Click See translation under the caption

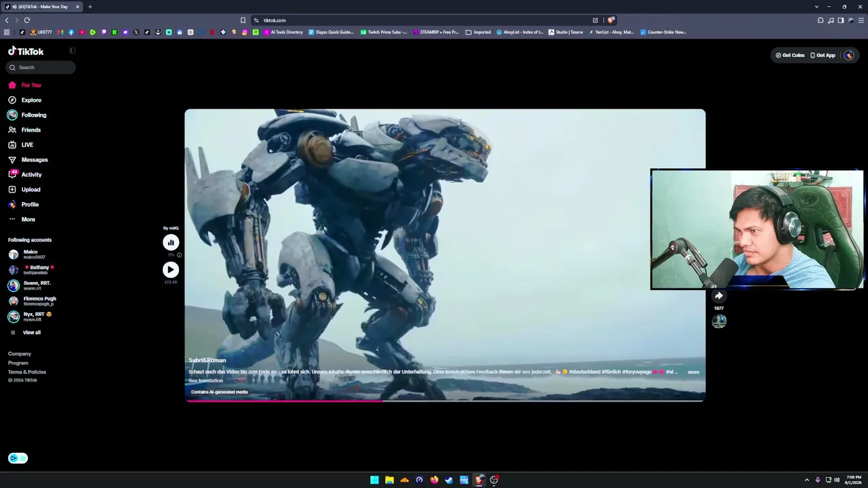click(x=205, y=381)
